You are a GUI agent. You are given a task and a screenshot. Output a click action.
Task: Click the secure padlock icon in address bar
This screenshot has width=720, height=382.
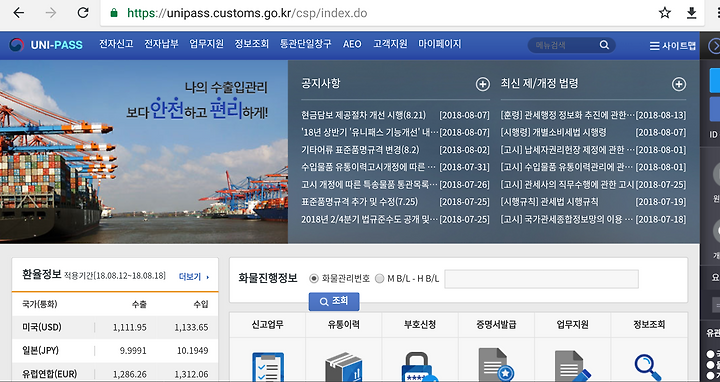click(114, 13)
